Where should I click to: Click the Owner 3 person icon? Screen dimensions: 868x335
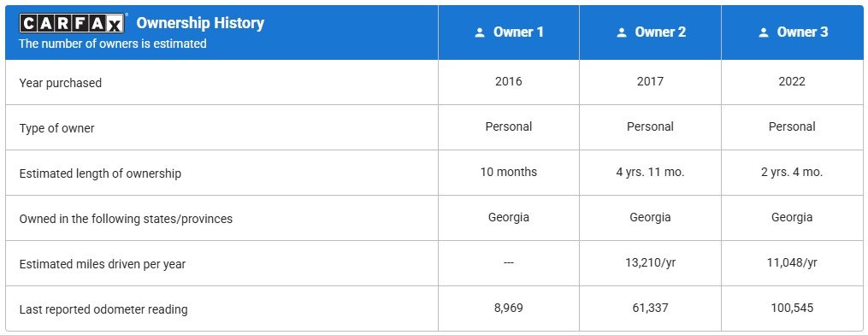tap(764, 32)
